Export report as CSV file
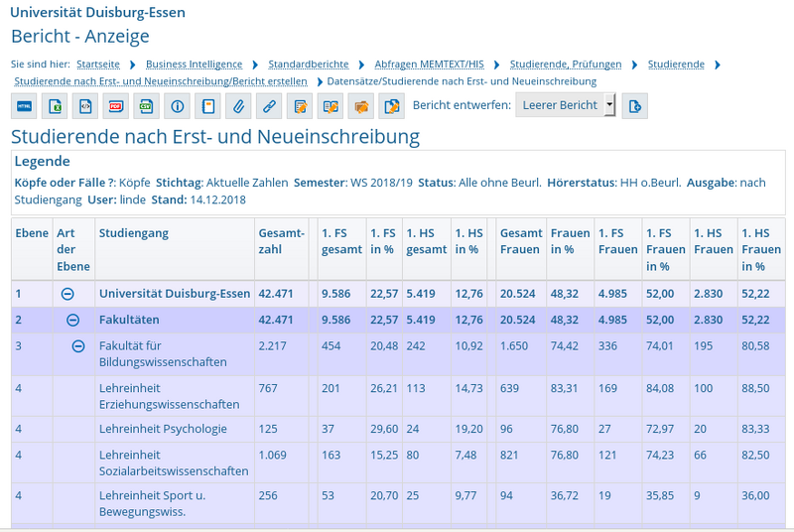This screenshot has width=794, height=532. [x=146, y=106]
